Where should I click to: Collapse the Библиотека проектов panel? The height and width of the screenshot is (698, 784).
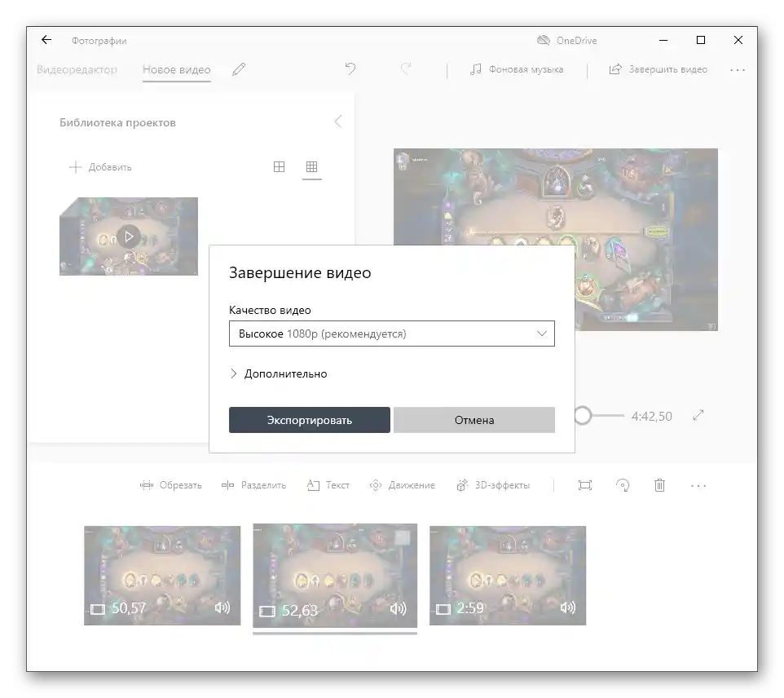coord(338,121)
